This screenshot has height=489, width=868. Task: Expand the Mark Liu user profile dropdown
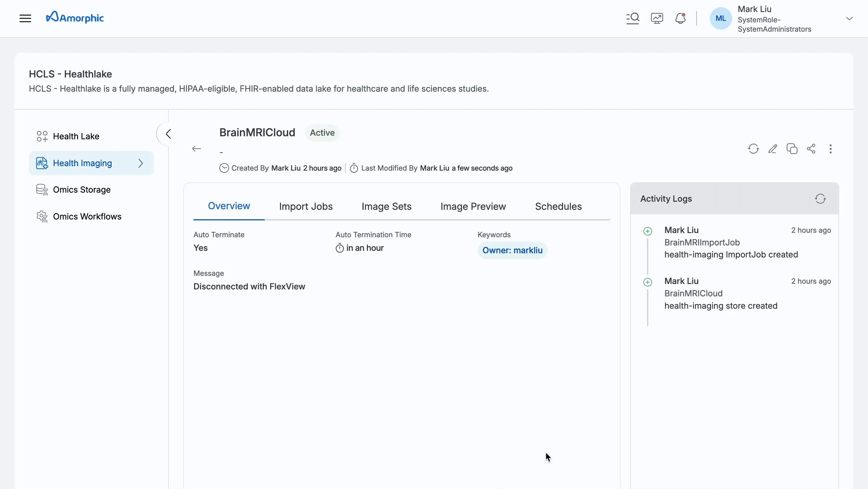point(849,18)
